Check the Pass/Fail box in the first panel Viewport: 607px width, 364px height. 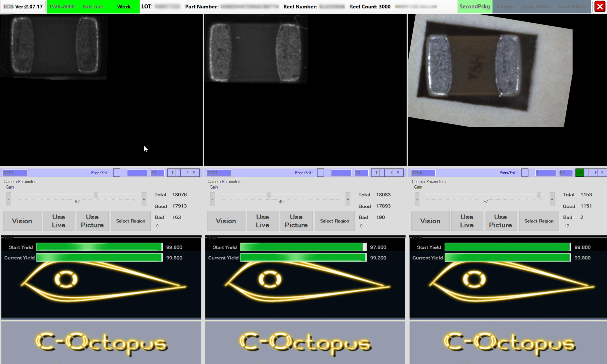click(x=116, y=173)
